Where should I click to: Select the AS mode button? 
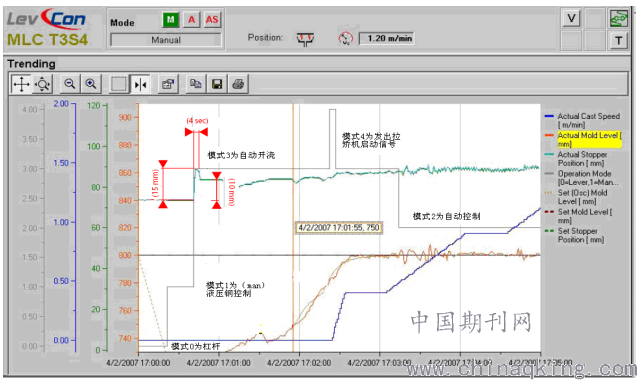212,20
